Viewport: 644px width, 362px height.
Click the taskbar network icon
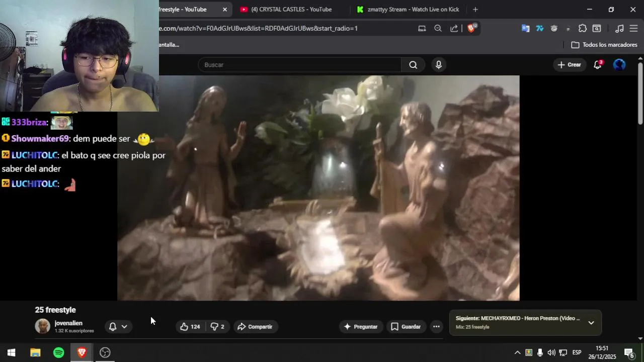point(563,352)
